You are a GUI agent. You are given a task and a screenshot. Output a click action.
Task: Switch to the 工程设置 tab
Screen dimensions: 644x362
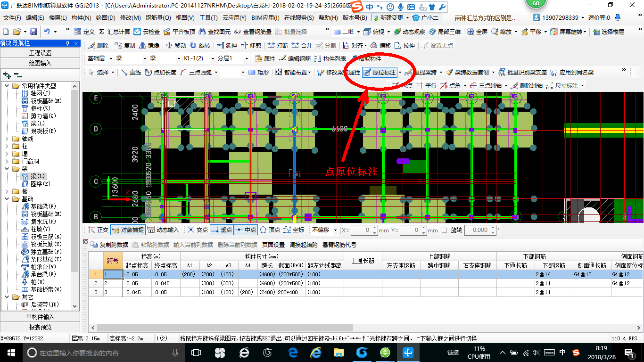[40, 53]
